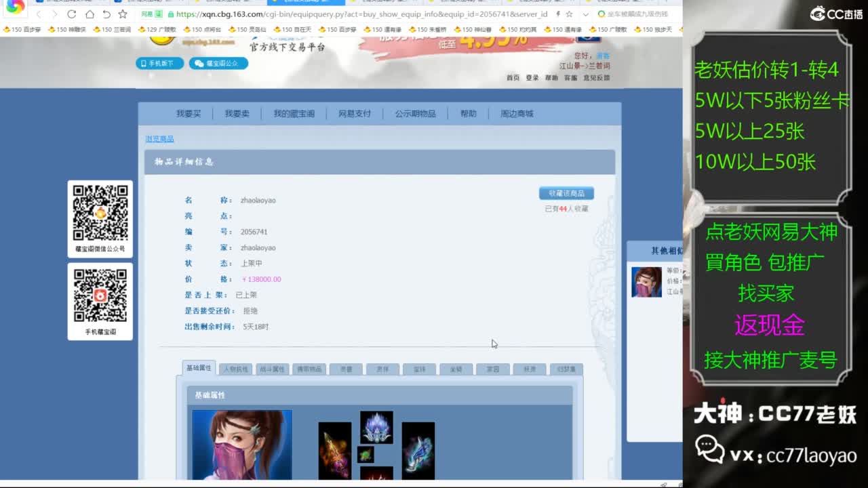Switch to the 坐骑 tab
The image size is (868, 488).
pyautogui.click(x=456, y=369)
